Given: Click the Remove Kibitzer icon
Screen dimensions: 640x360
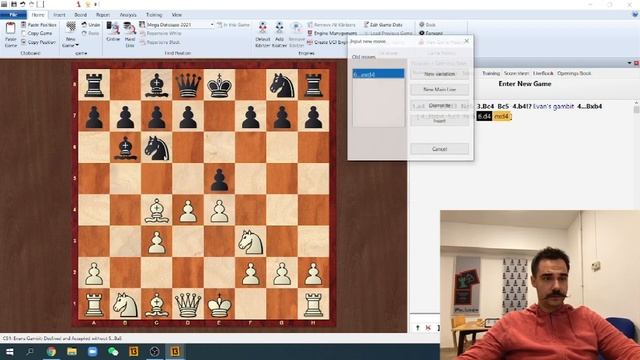Looking at the screenshot, I should pos(296,28).
